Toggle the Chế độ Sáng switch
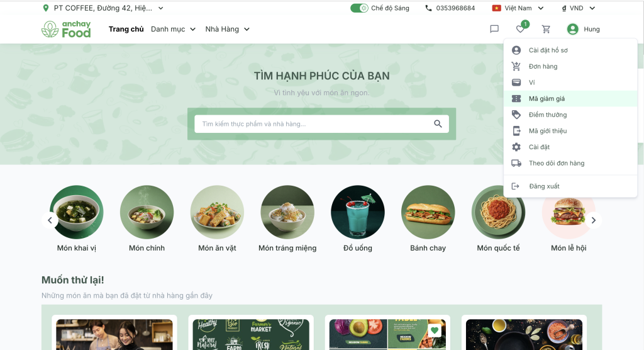 (359, 8)
